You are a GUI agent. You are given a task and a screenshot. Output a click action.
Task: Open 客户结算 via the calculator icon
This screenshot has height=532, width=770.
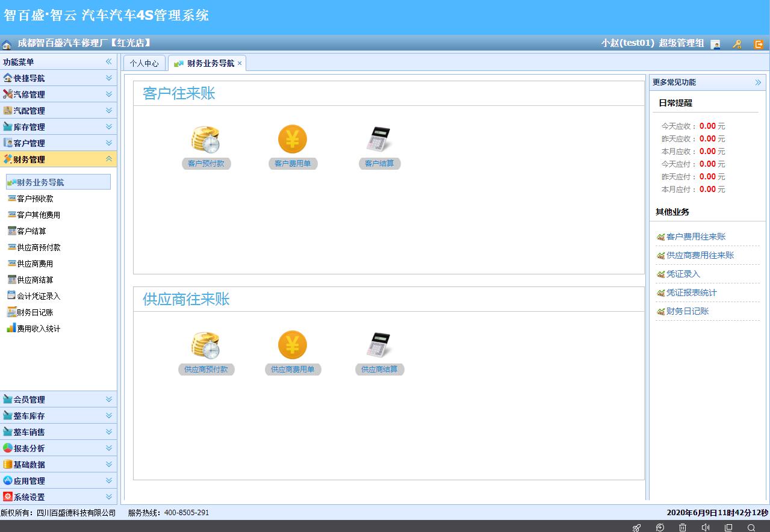[379, 138]
